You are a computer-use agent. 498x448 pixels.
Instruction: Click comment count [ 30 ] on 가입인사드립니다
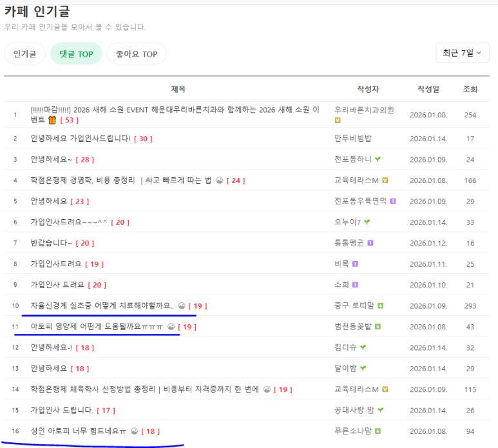click(143, 139)
